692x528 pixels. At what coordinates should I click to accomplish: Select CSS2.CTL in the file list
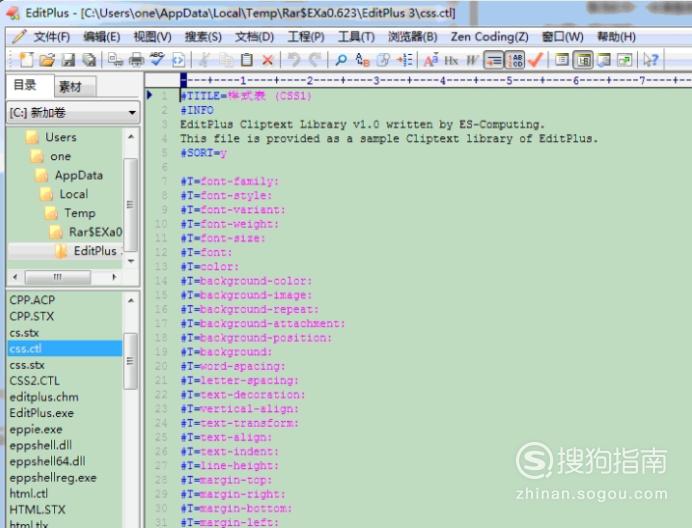point(34,381)
